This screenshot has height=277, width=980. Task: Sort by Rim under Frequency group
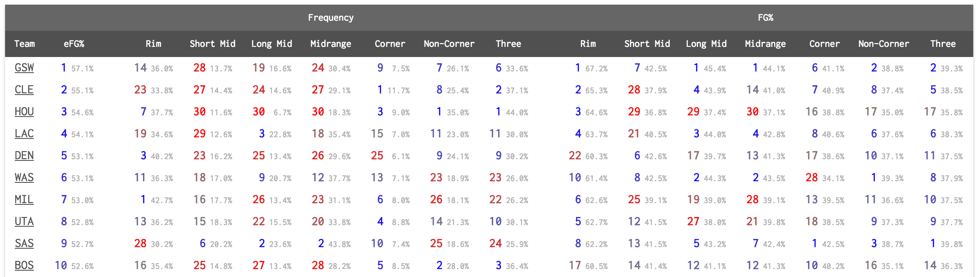coord(153,44)
